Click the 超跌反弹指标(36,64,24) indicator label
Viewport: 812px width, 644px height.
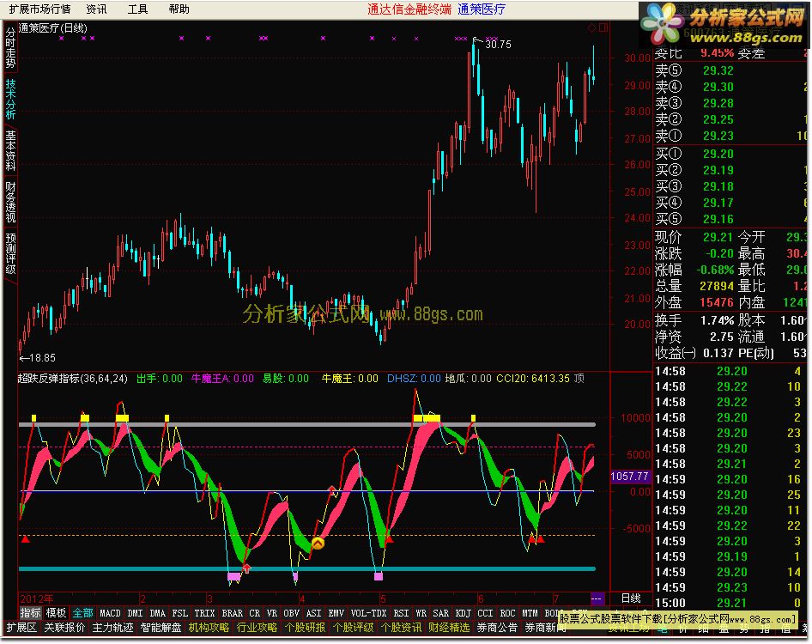(x=72, y=379)
